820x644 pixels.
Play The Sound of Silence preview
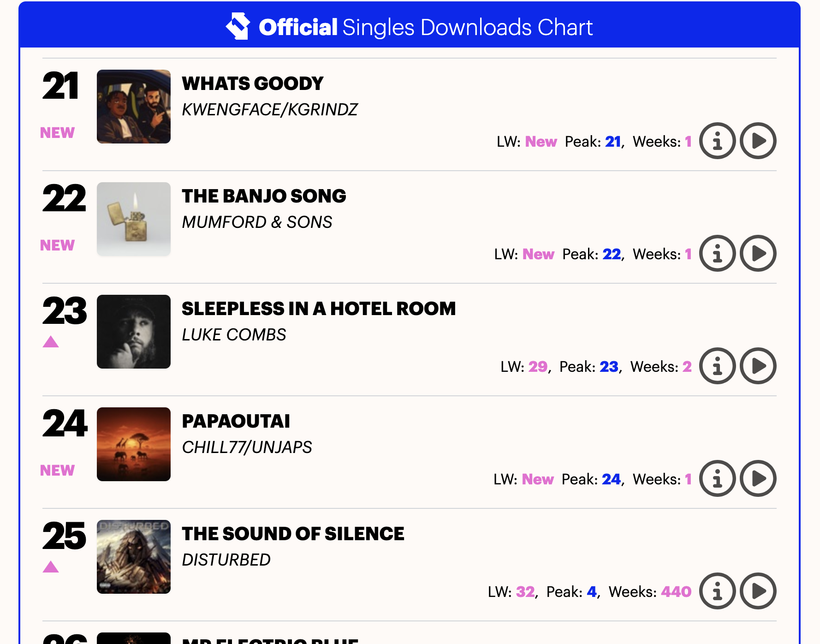click(758, 591)
